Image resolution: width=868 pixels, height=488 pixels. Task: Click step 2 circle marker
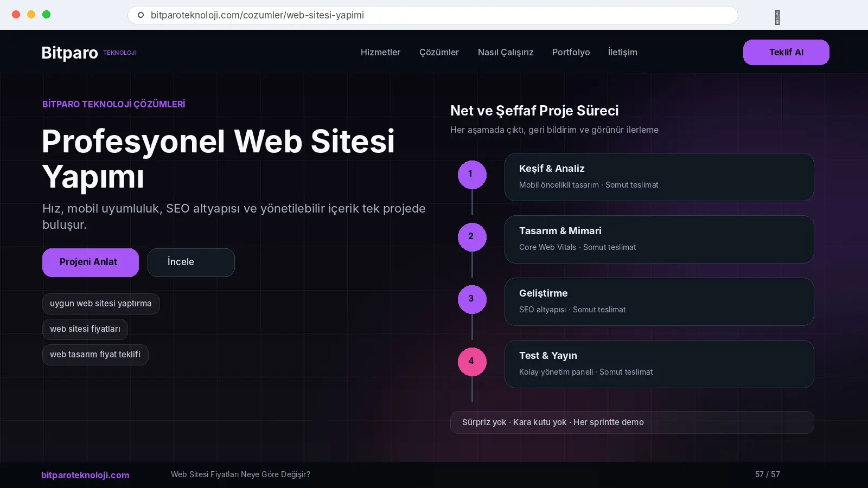472,237
